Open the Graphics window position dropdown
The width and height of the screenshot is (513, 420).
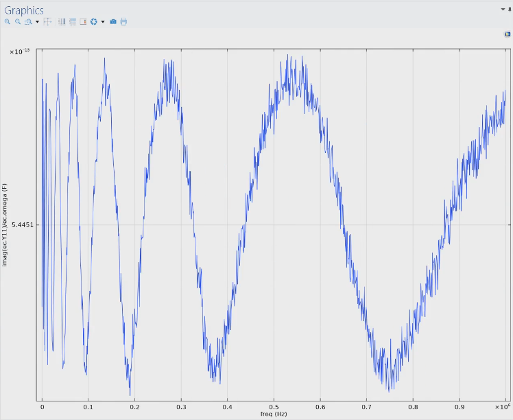click(x=502, y=10)
